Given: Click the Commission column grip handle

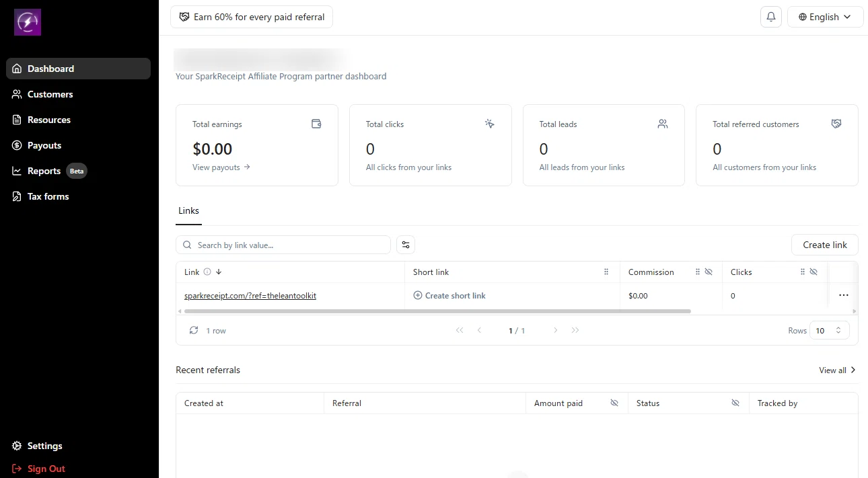Looking at the screenshot, I should pyautogui.click(x=698, y=272).
